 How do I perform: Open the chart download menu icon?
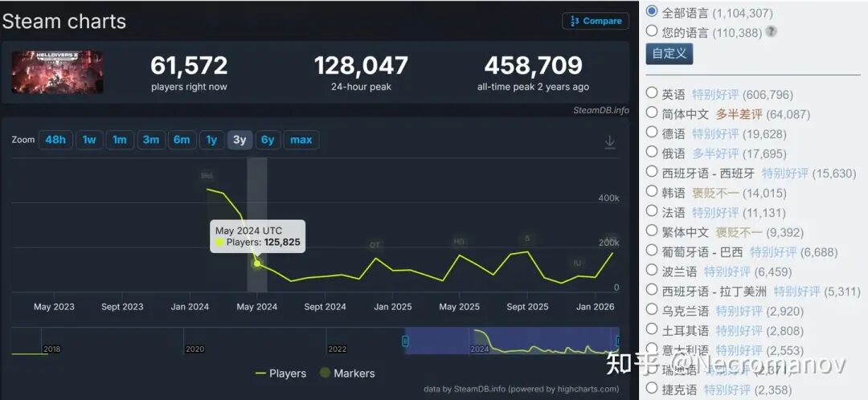609,142
